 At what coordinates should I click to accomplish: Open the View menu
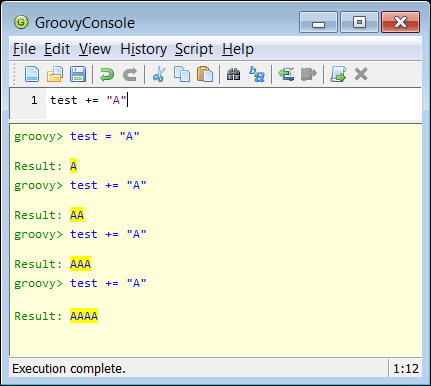pos(95,49)
